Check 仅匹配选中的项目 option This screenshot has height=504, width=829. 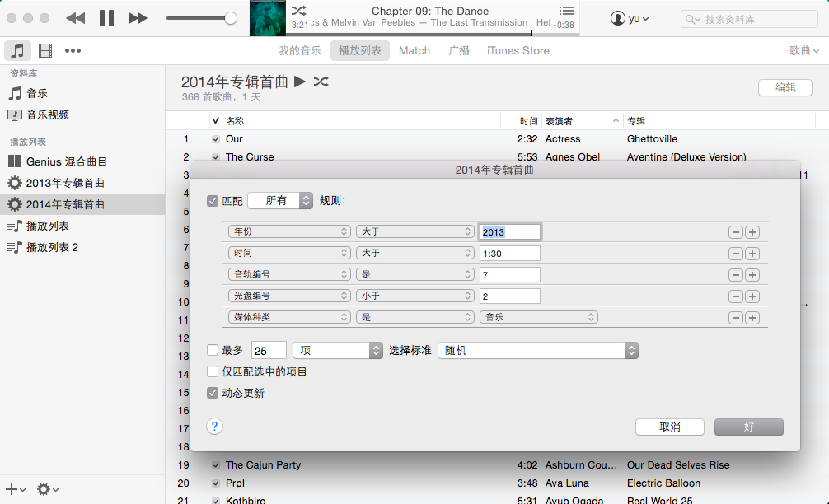213,371
